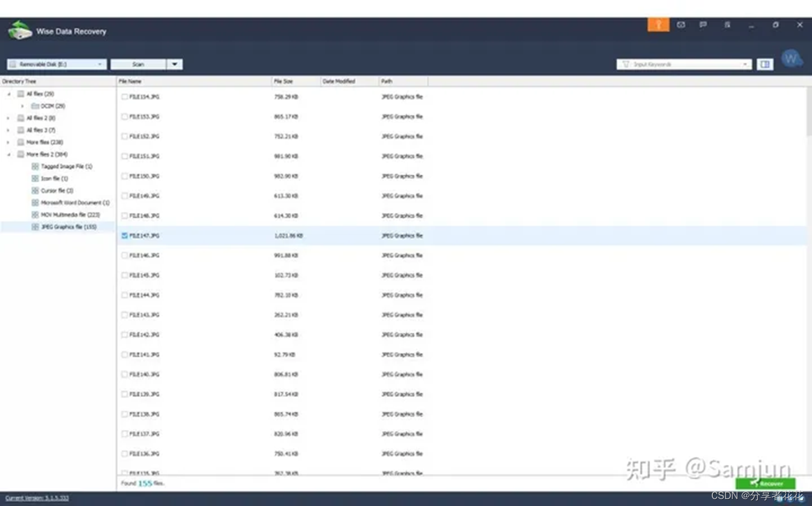The image size is (812, 506).
Task: Expand the All files 2 tree node
Action: 8,118
